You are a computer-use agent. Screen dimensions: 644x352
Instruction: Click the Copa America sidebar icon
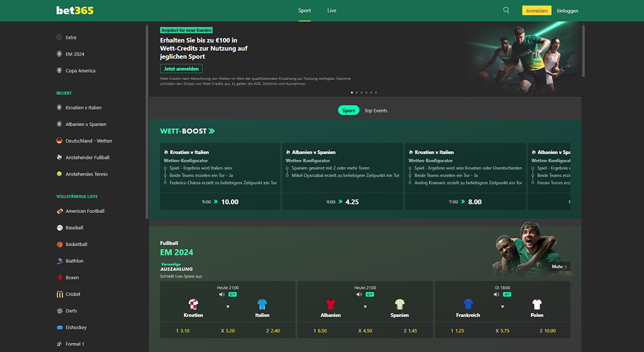(x=59, y=70)
